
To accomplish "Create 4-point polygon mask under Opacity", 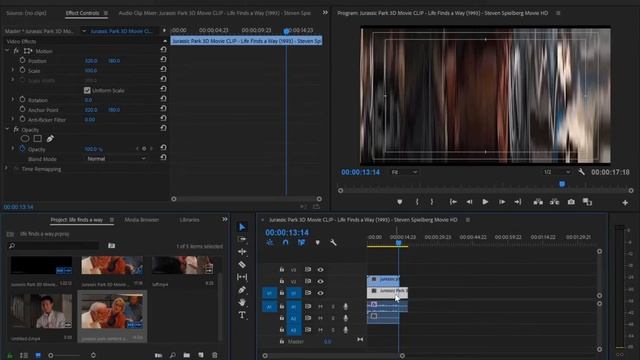I will point(38,139).
